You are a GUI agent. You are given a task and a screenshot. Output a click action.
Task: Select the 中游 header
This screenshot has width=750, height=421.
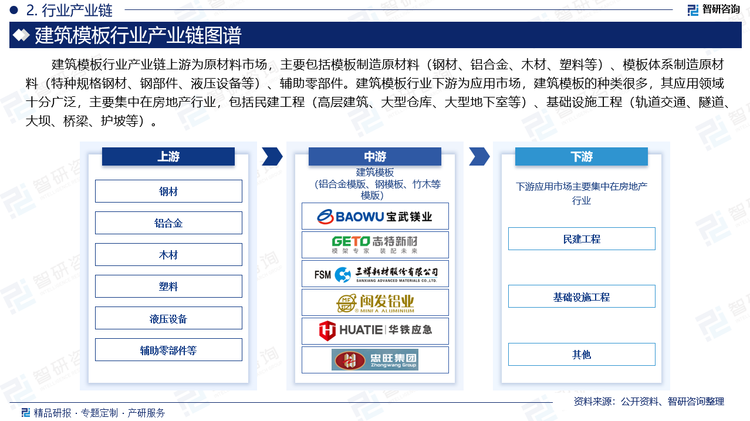(375, 156)
